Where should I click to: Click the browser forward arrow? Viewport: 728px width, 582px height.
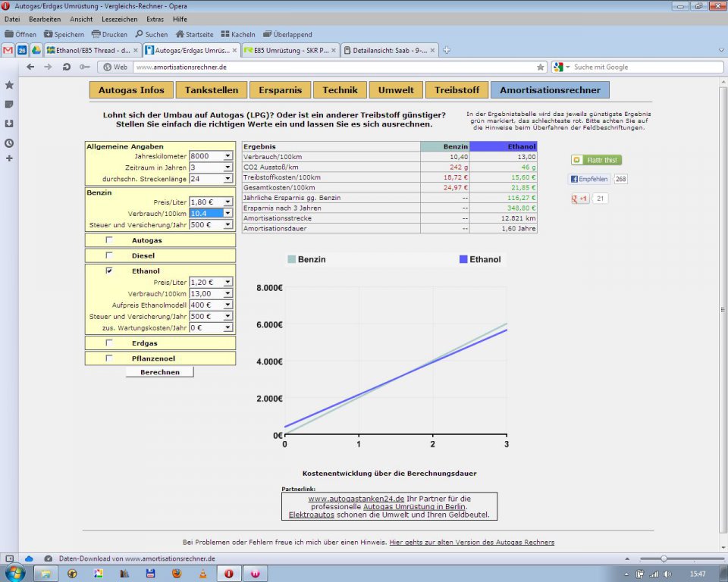point(48,67)
